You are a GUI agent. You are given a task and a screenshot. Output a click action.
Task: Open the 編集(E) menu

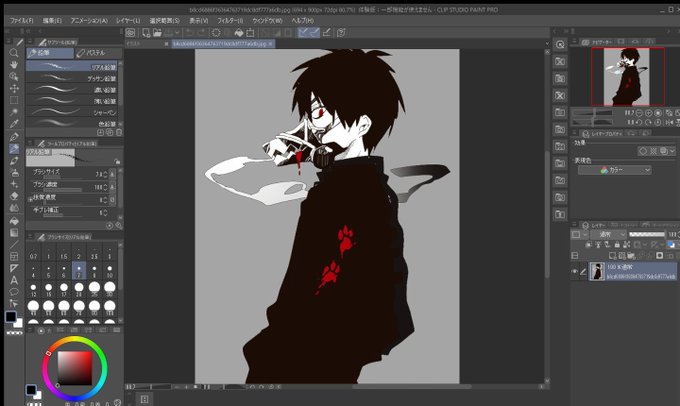point(52,20)
